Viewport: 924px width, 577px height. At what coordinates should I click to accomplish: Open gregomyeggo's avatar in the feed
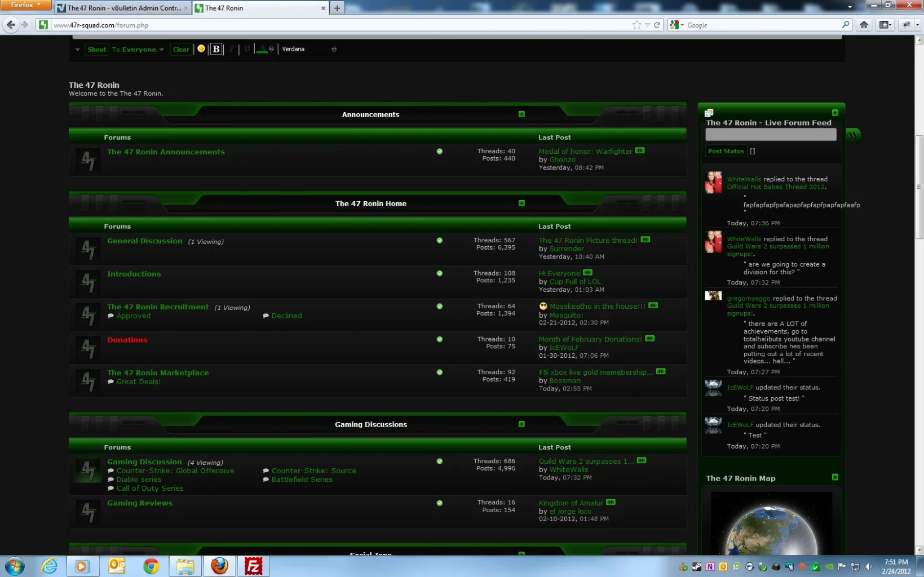tap(713, 296)
